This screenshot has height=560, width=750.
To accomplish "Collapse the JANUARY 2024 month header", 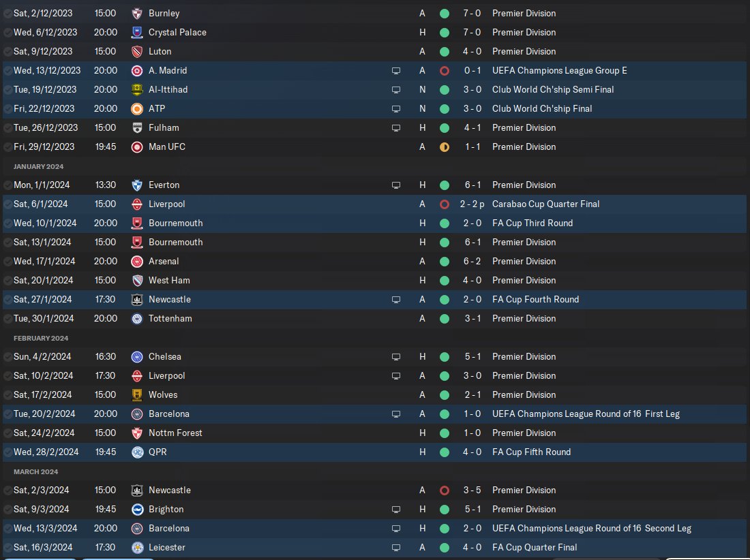I will [x=38, y=166].
